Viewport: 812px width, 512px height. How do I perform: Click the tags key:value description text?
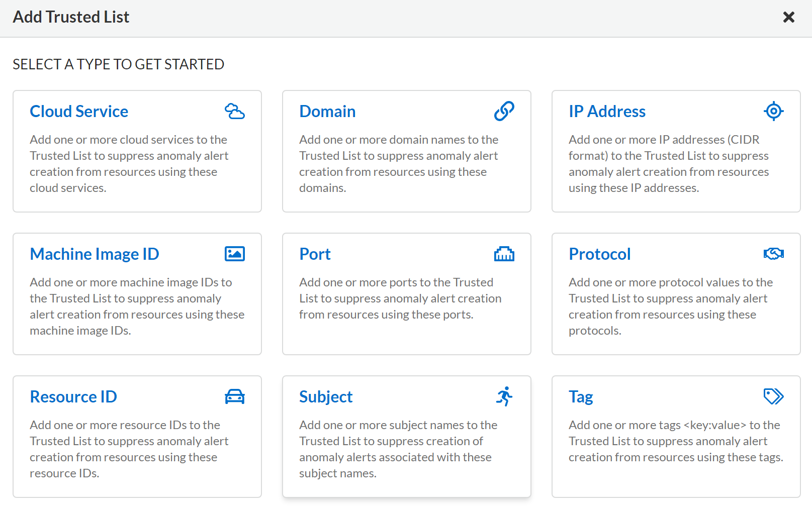[x=676, y=441]
